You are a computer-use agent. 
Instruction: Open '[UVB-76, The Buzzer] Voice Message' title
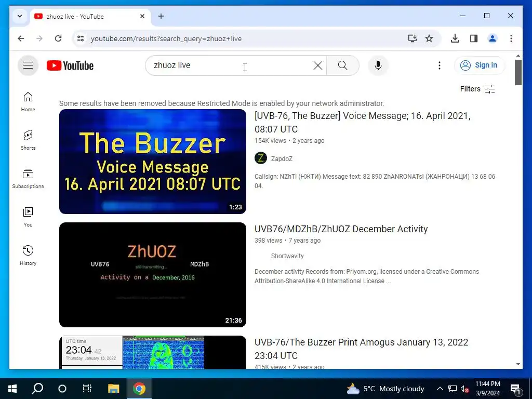(x=362, y=123)
